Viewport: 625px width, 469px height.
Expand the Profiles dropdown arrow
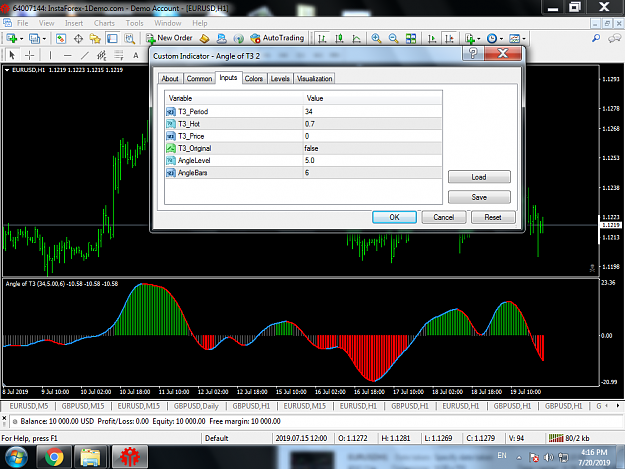point(44,39)
